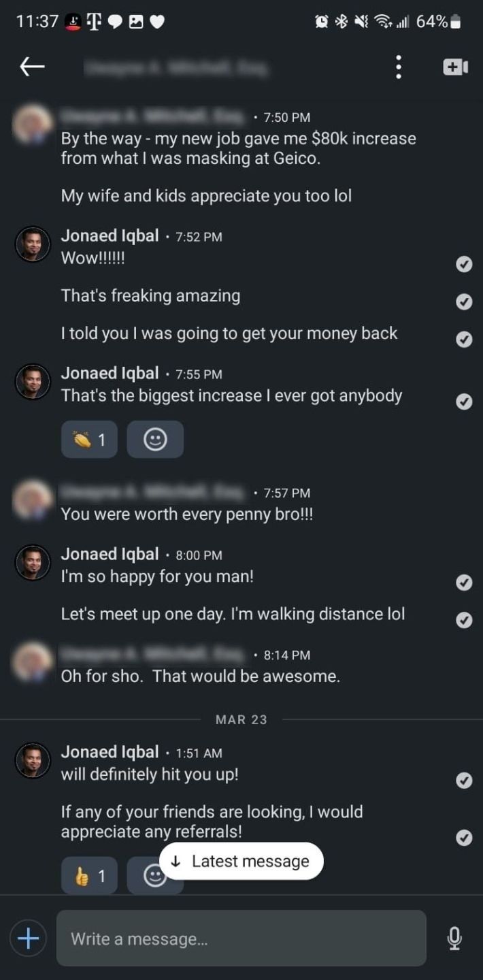The width and height of the screenshot is (483, 980).
Task: Tap checkmark beside "will definitely hit you up!"
Action: coord(464,781)
